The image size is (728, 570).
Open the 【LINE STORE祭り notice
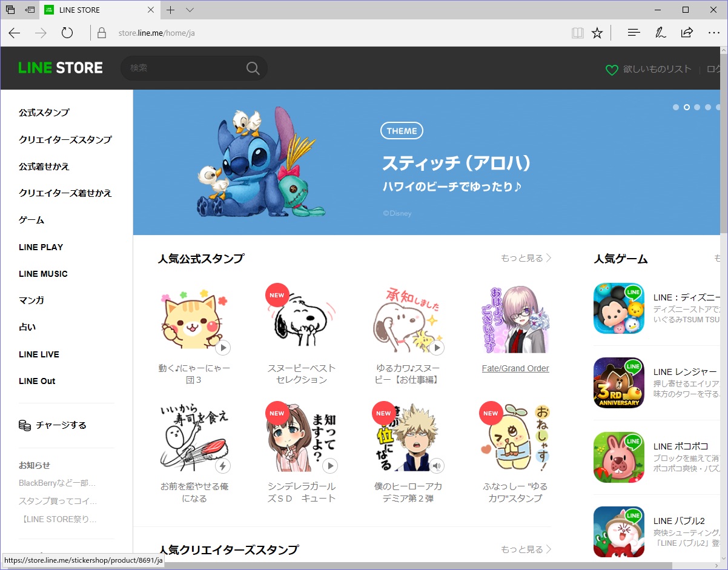58,519
